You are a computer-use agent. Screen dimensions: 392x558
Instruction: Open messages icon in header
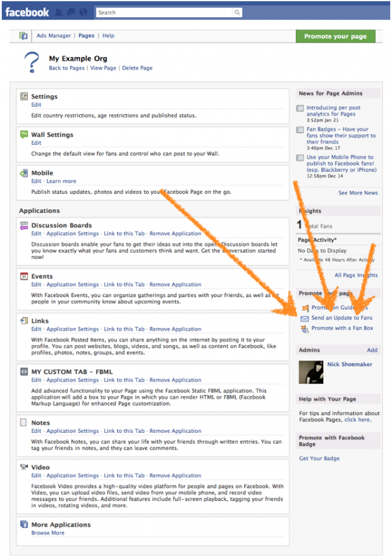click(71, 13)
